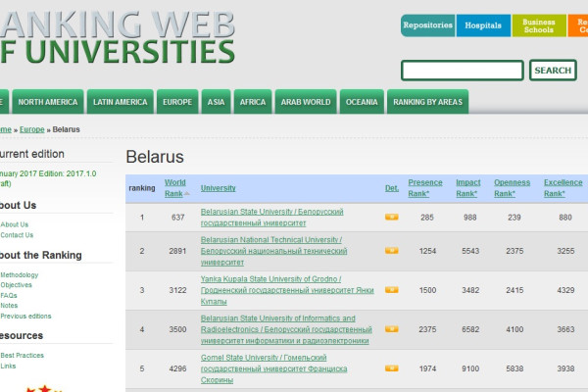Viewport: 588px width, 392px height.
Task: Select the Latin America menu tab
Action: tap(121, 102)
